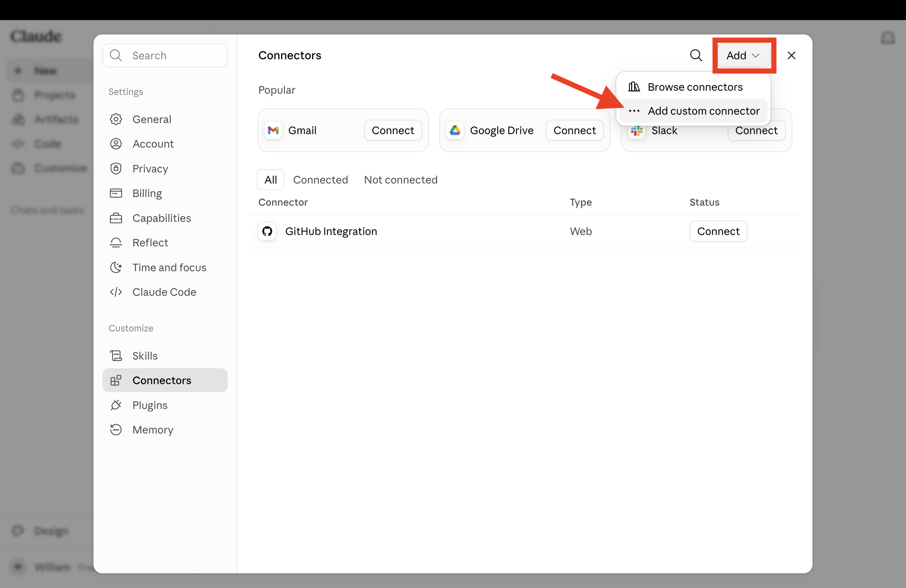Click the Browse connectors library icon
The width and height of the screenshot is (906, 588).
tap(634, 87)
